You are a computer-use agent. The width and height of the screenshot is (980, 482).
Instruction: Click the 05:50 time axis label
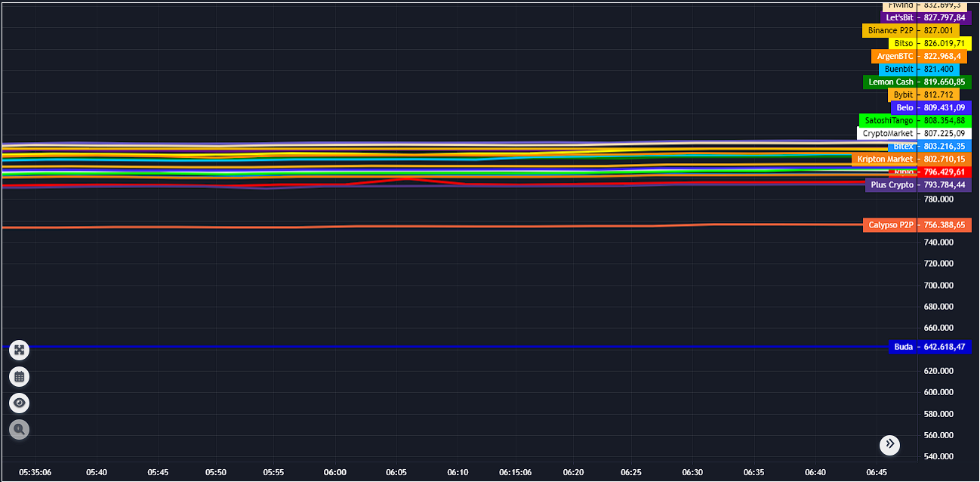point(216,472)
